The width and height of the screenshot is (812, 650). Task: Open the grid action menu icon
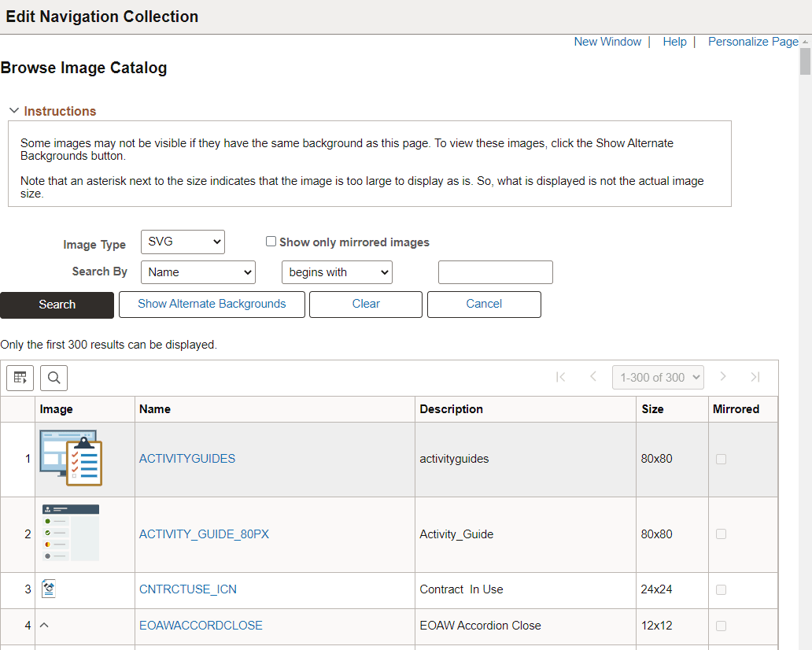click(20, 377)
